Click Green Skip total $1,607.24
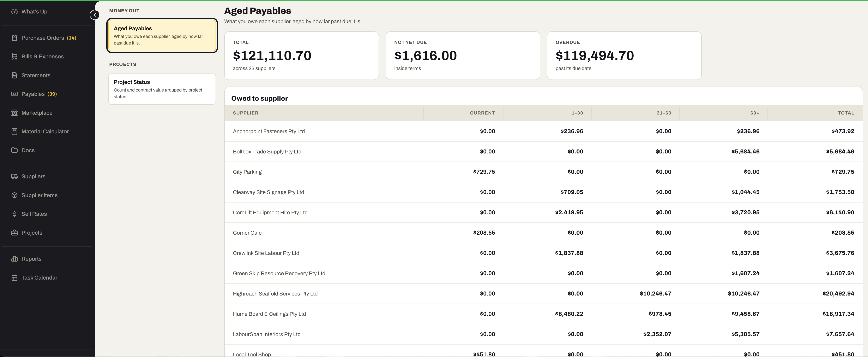The height and width of the screenshot is (357, 868). 840,273
